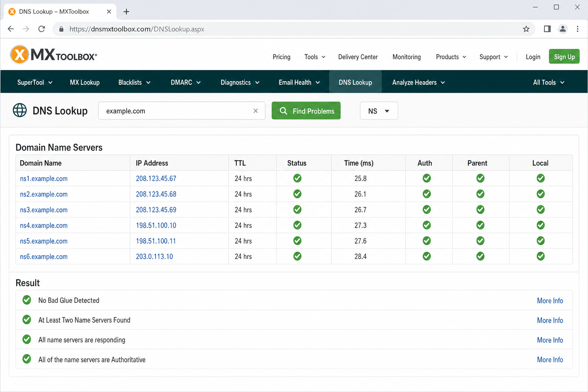Expand the Tools dropdown in top navigation
Screen dimensions: 588x392
point(315,57)
